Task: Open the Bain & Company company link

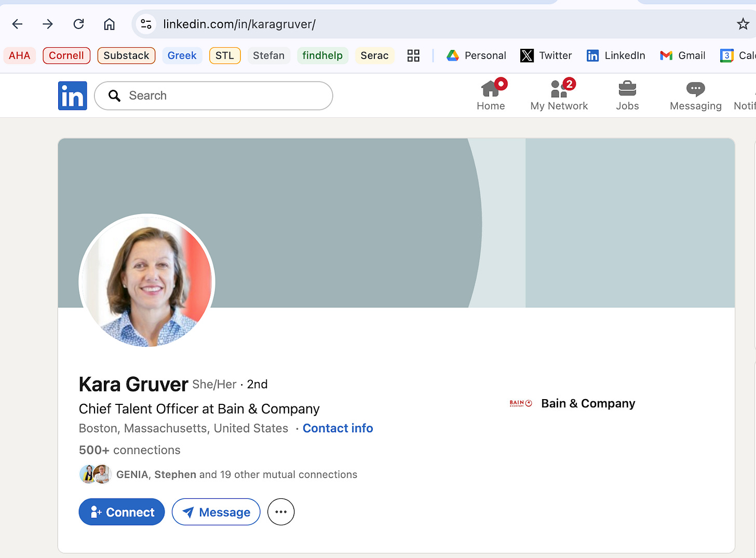Action: pyautogui.click(x=588, y=403)
